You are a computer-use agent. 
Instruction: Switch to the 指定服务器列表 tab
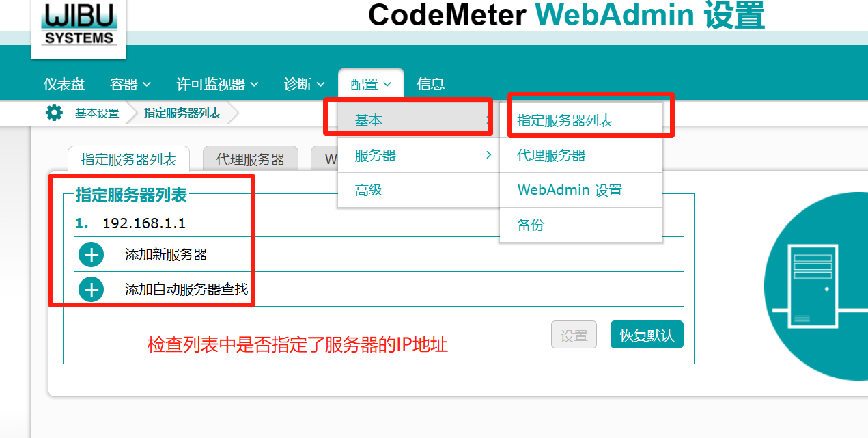coord(129,159)
